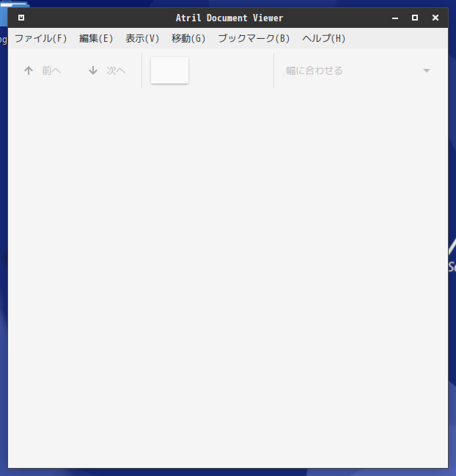
Task: Minimize the Atril Document Viewer window
Action: pos(395,18)
